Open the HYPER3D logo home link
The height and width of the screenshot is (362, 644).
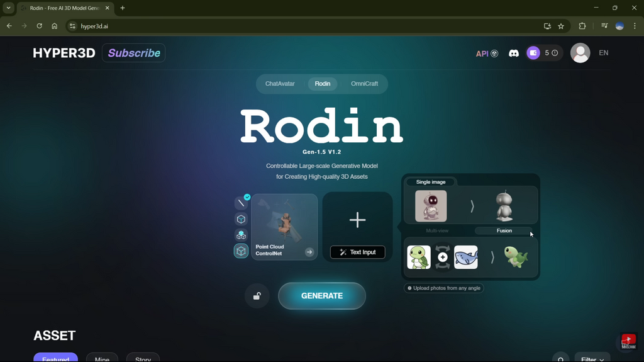pos(64,53)
